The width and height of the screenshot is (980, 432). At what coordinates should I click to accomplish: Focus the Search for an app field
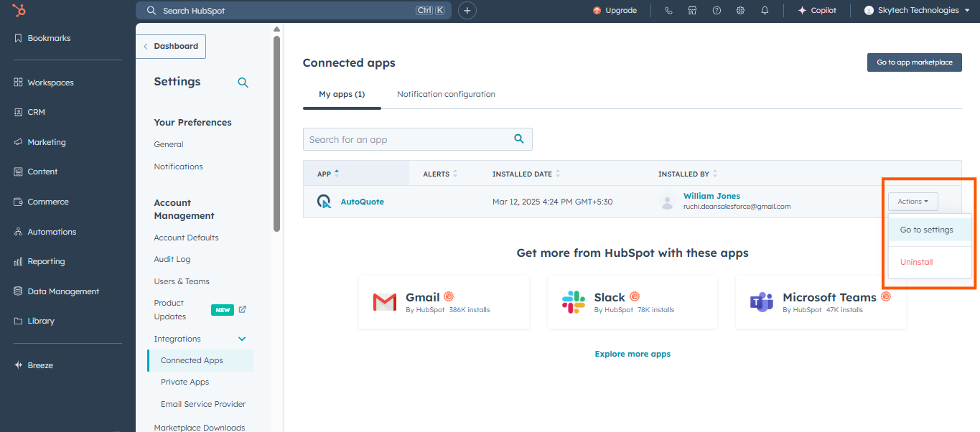408,139
